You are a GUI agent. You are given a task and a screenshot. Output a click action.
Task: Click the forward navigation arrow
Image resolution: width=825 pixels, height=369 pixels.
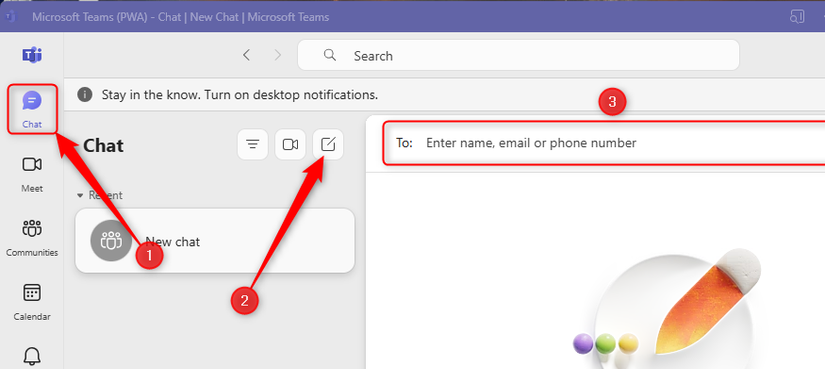278,55
